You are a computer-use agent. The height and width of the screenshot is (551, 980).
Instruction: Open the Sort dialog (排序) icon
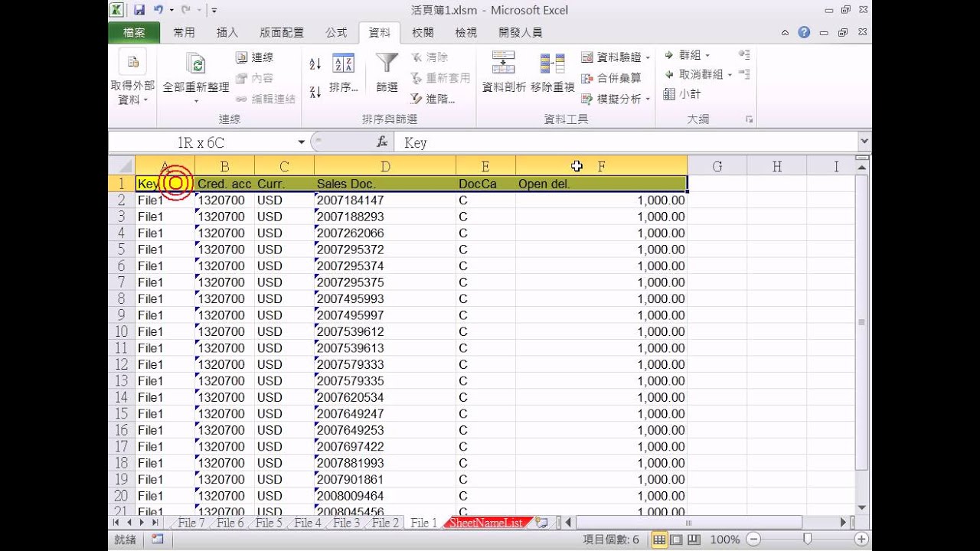click(343, 64)
